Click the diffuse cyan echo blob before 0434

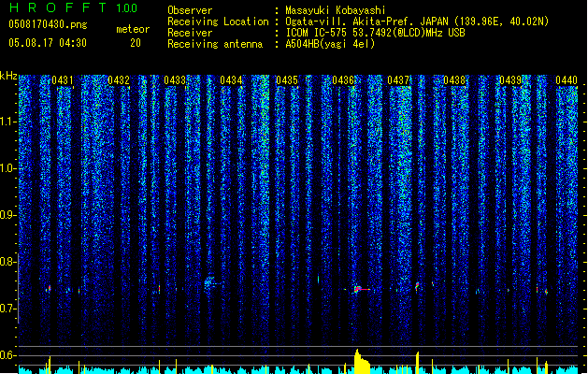pyautogui.click(x=210, y=283)
